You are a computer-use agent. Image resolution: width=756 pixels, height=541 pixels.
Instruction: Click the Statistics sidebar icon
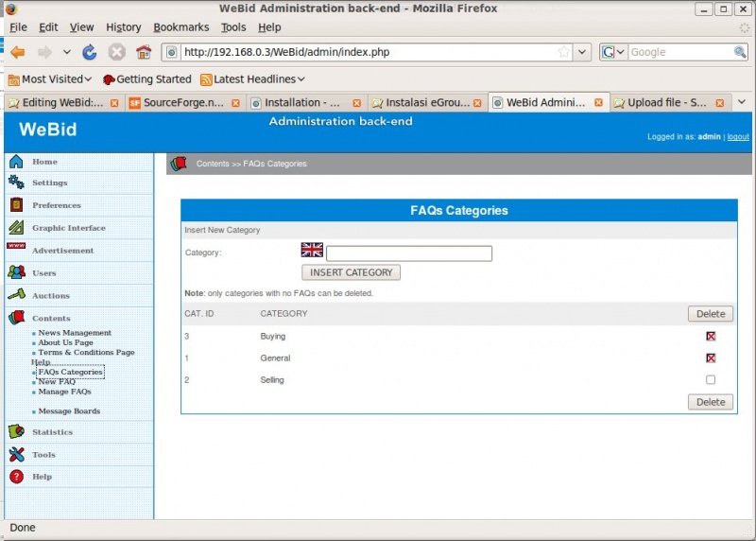click(x=16, y=431)
